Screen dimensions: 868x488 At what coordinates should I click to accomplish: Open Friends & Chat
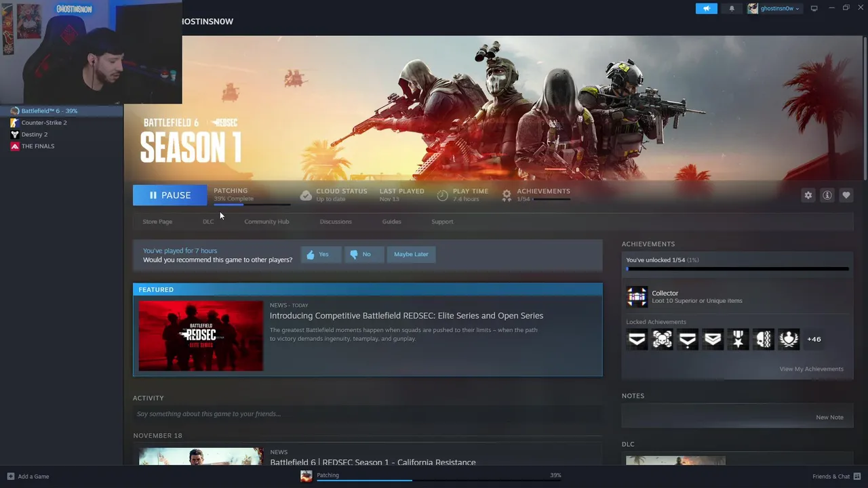point(837,476)
